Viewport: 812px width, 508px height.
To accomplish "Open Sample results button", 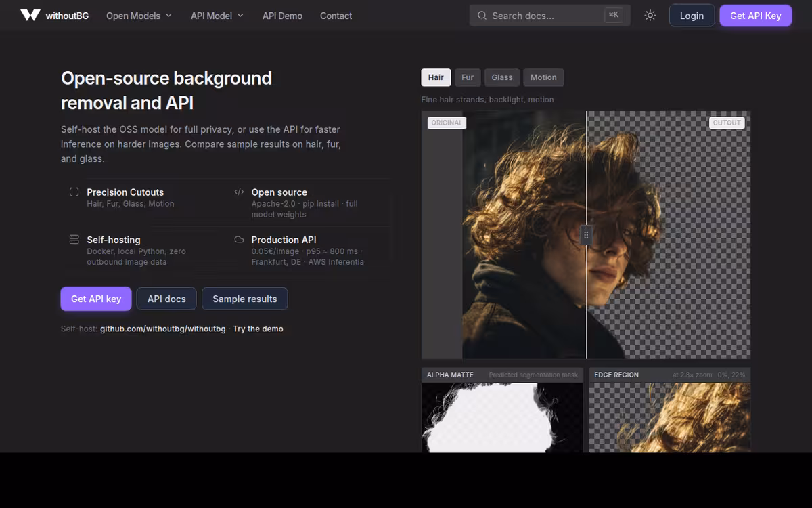I will point(245,299).
